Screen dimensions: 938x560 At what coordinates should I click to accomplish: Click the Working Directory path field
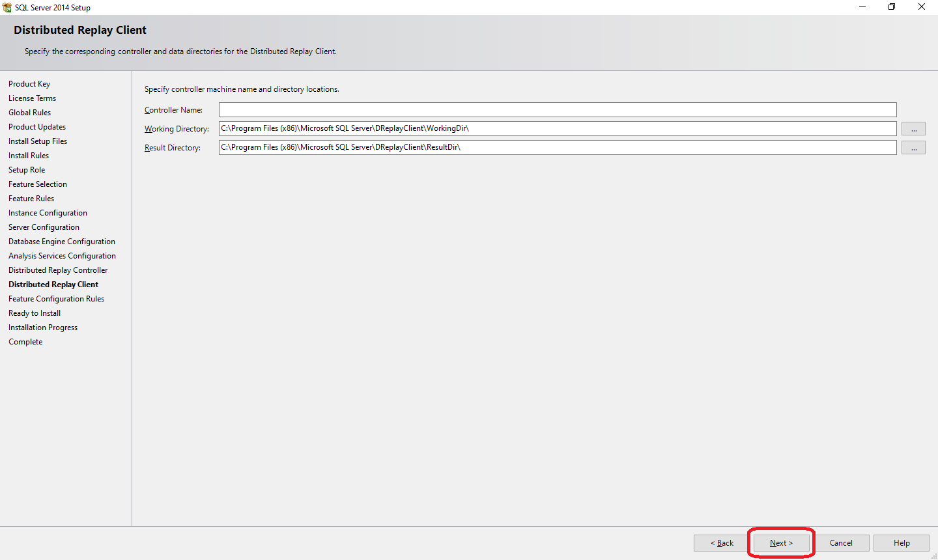[558, 128]
